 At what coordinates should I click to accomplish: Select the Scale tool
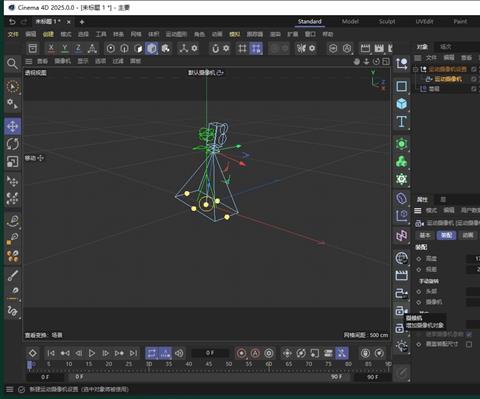pos(12,162)
